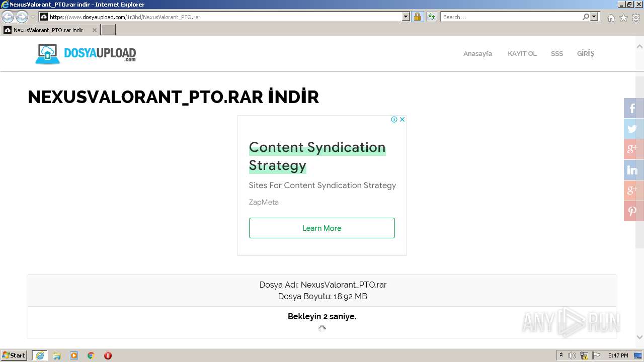Click the security lock icon in address bar
This screenshot has height=362, width=644.
417,17
